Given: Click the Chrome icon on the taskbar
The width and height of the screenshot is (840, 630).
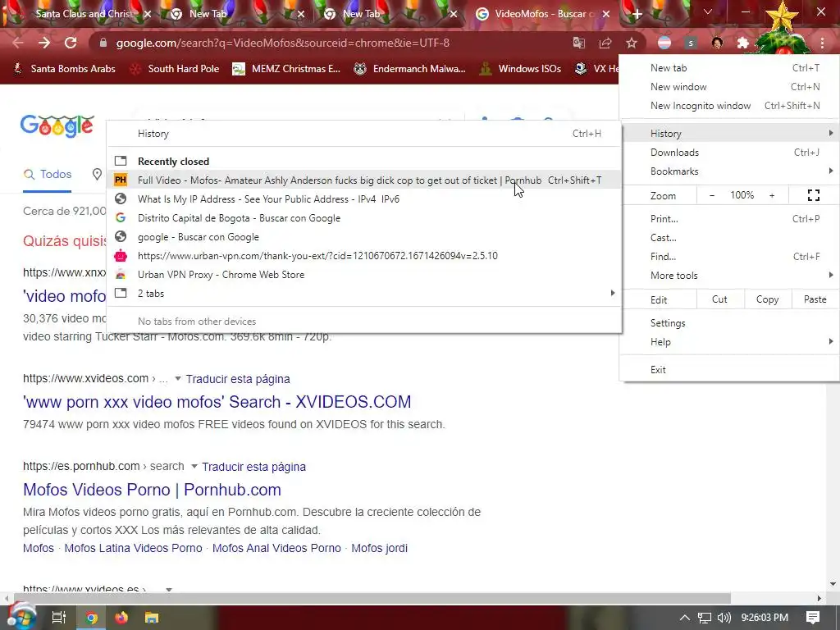Looking at the screenshot, I should [92, 618].
